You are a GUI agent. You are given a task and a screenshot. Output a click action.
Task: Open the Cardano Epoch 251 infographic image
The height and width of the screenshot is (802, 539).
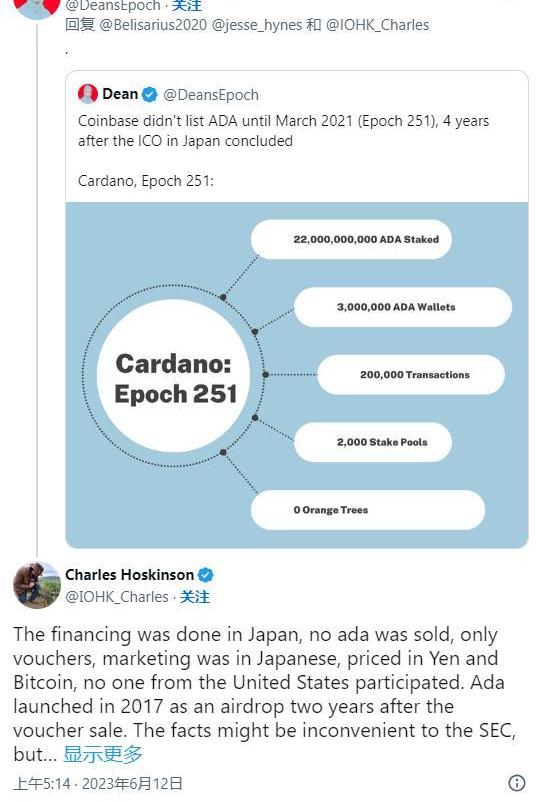297,375
